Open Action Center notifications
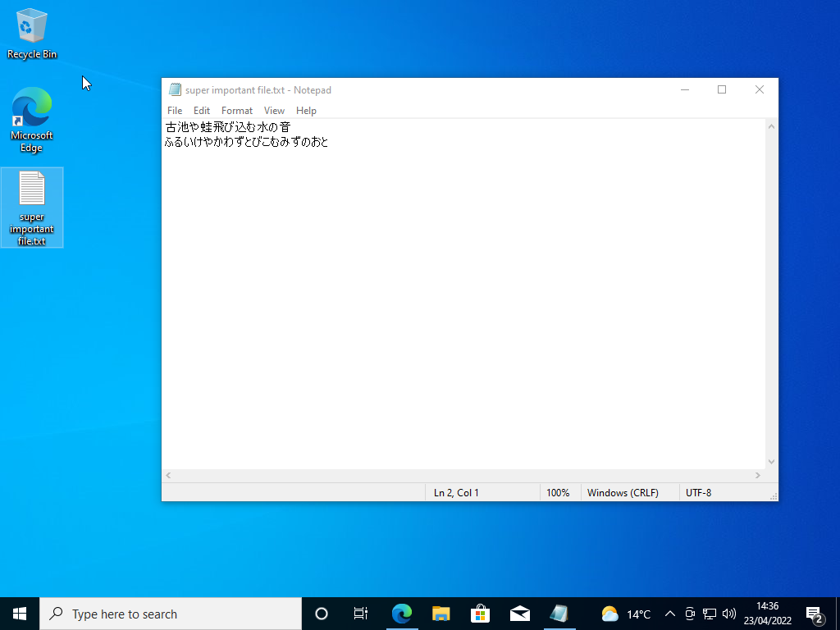This screenshot has width=840, height=630. pos(815,613)
